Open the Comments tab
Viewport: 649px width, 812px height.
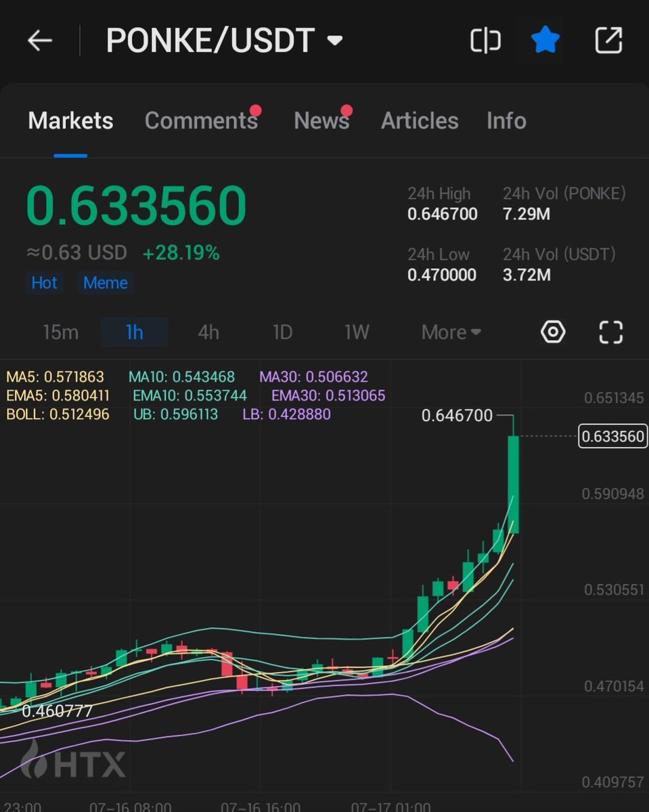coord(201,121)
